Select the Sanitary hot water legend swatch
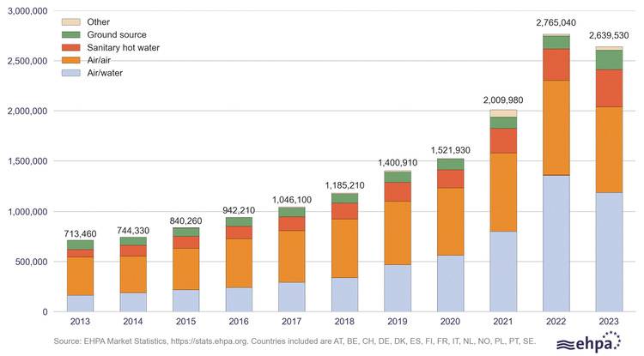The width and height of the screenshot is (644, 356). pos(72,47)
